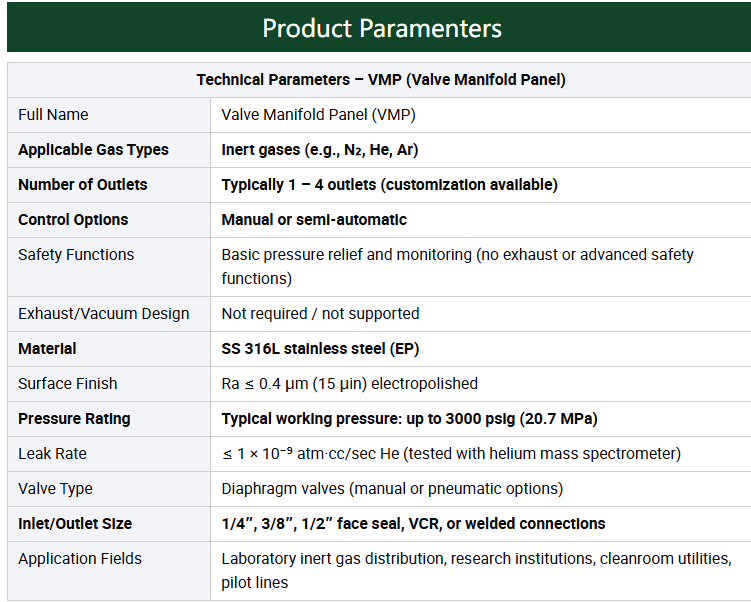Click the Diaphragm valves value text
Image resolution: width=751 pixels, height=602 pixels.
[x=392, y=489]
